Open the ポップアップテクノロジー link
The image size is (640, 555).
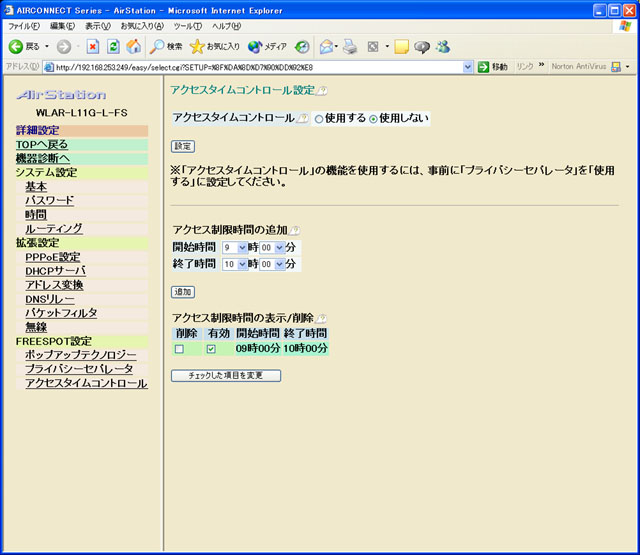tap(81, 355)
